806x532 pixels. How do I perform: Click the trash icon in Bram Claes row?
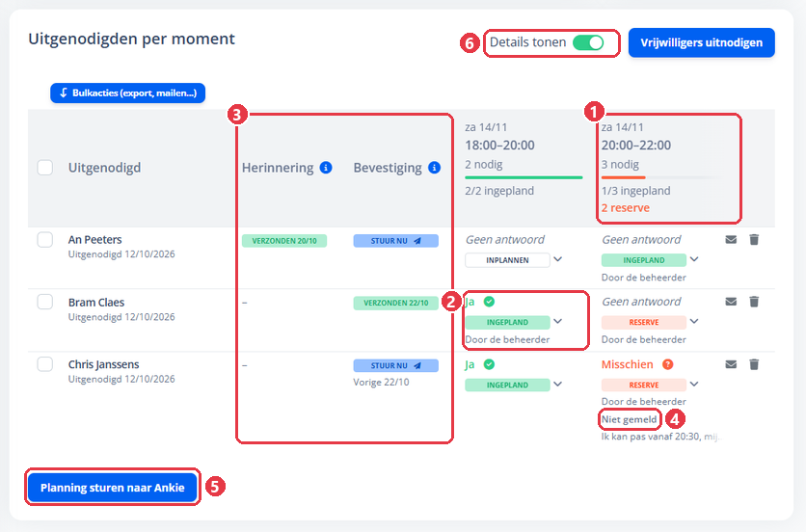754,302
